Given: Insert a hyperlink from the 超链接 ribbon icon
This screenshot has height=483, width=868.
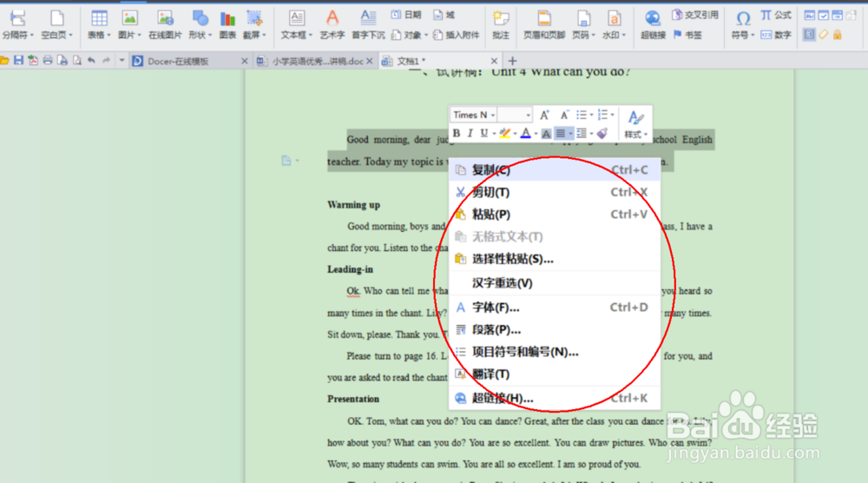Looking at the screenshot, I should [653, 25].
